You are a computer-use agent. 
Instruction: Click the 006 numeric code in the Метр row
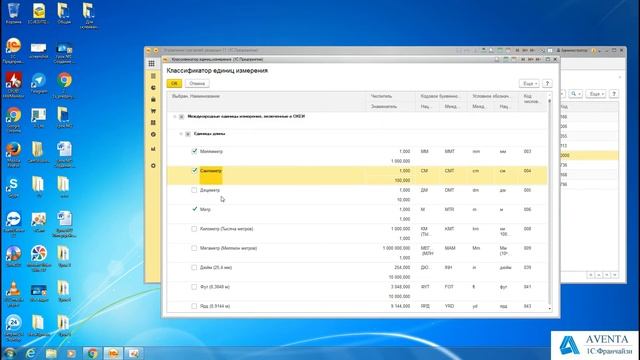tap(527, 209)
